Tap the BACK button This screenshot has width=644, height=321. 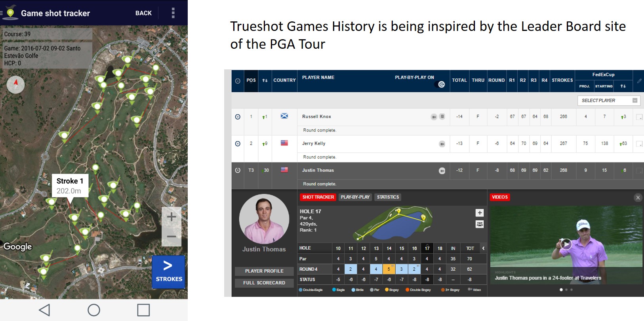pos(143,13)
